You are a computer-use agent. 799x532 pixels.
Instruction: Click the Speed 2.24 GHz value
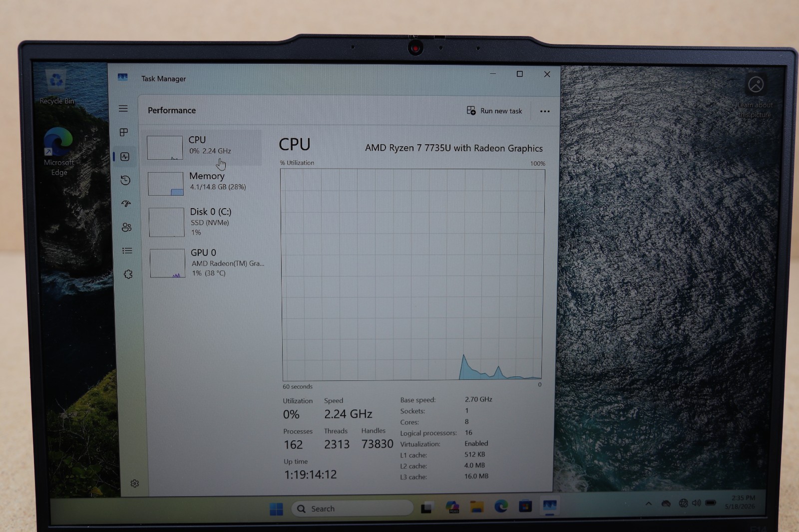click(x=348, y=414)
